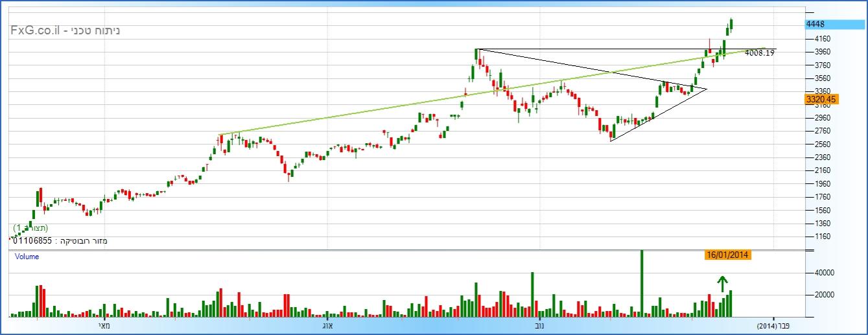Click the blue Volume panel label
This screenshot has width=868, height=335.
(x=27, y=257)
